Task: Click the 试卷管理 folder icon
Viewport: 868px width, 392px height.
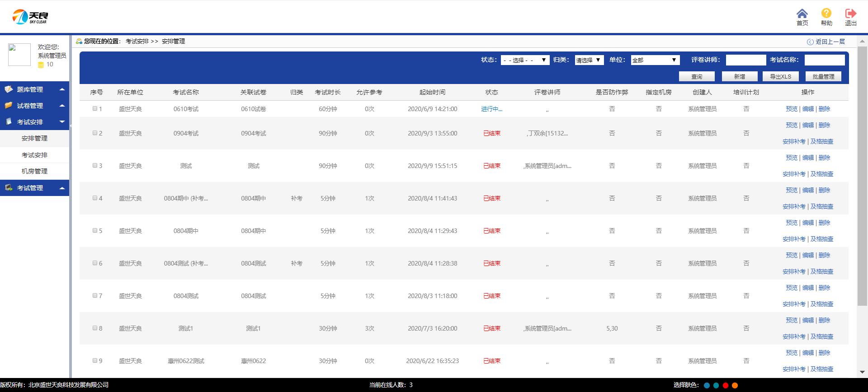Action: (x=9, y=106)
